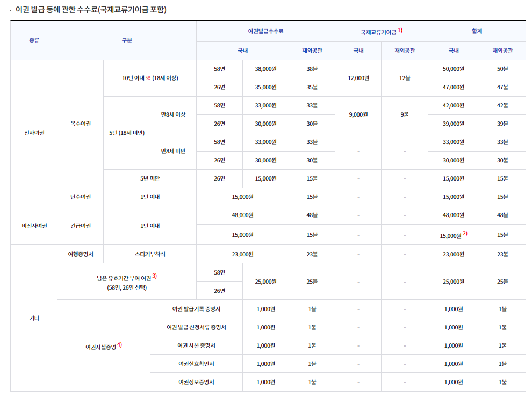532x396 pixels.
Task: Click the '38불' overseas fee
Action: click(x=312, y=69)
